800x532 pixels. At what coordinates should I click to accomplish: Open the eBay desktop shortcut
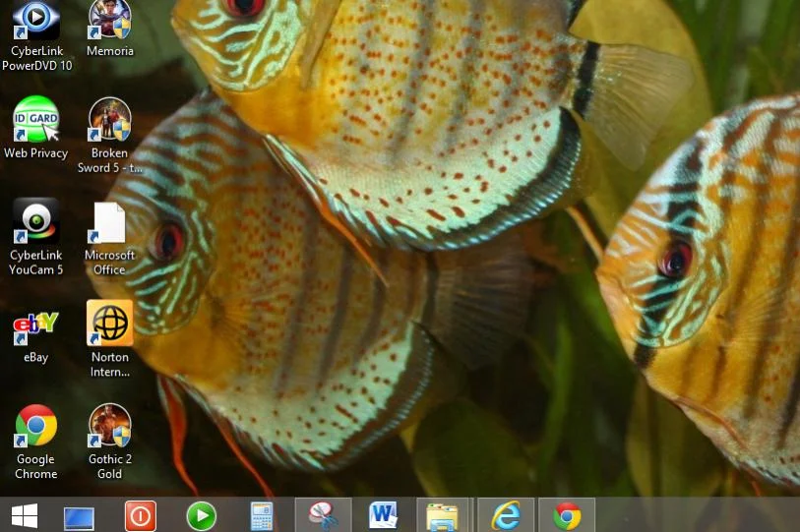[x=36, y=325]
